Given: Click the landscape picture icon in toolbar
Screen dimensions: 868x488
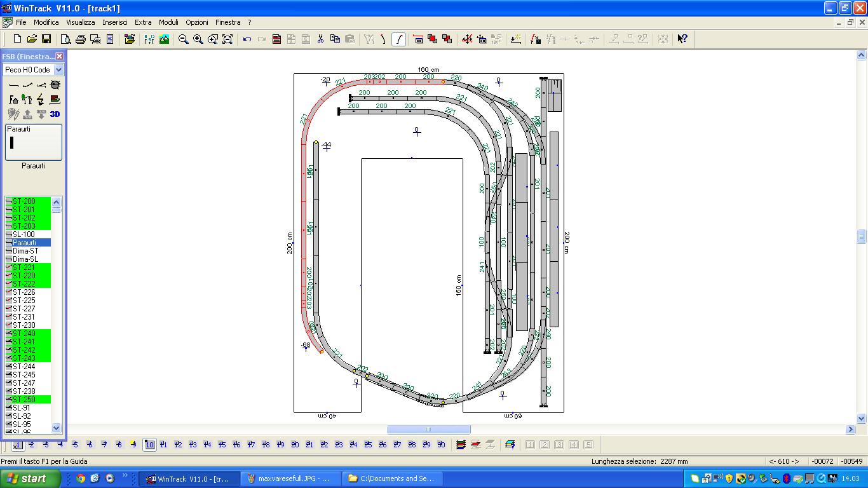Looking at the screenshot, I should point(164,39).
